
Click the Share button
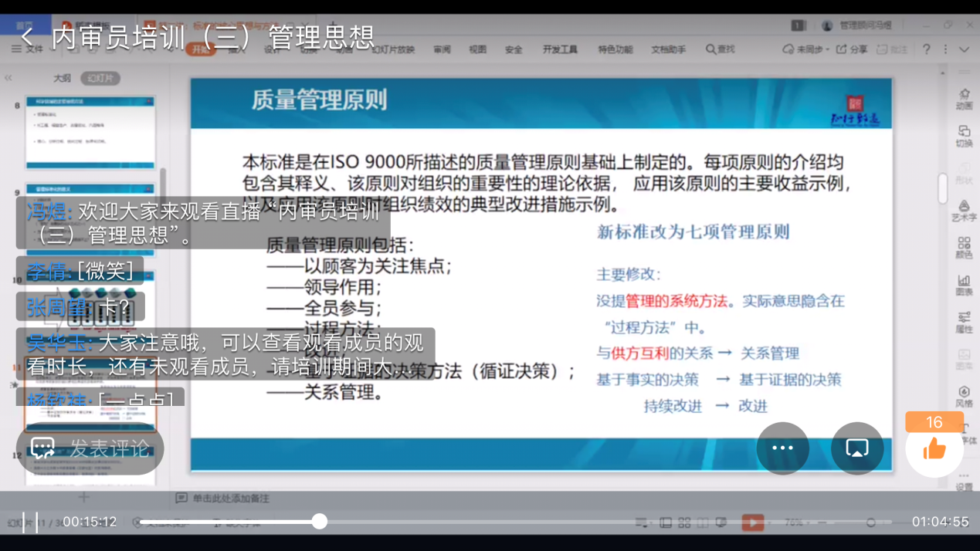point(852,49)
